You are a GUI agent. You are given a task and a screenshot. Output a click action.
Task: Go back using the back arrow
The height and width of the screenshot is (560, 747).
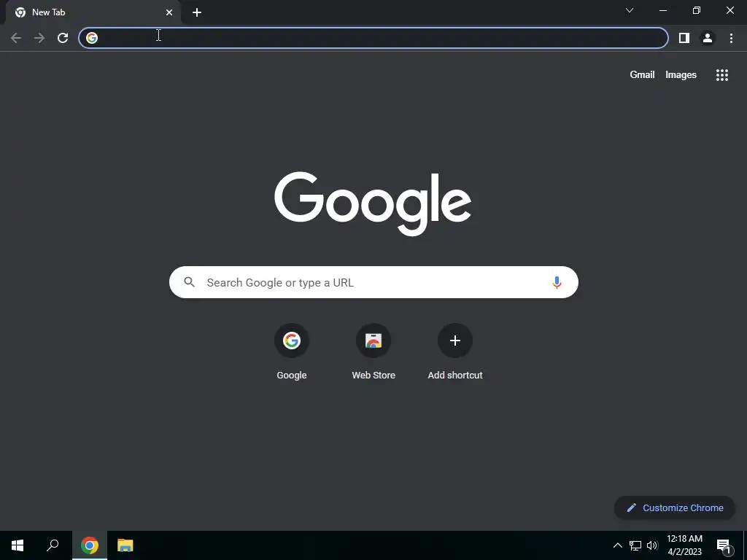pyautogui.click(x=16, y=38)
